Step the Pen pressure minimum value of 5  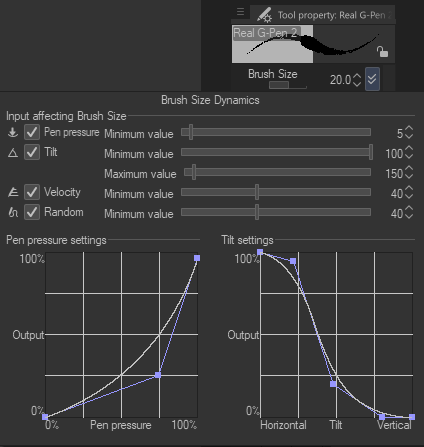coord(409,133)
